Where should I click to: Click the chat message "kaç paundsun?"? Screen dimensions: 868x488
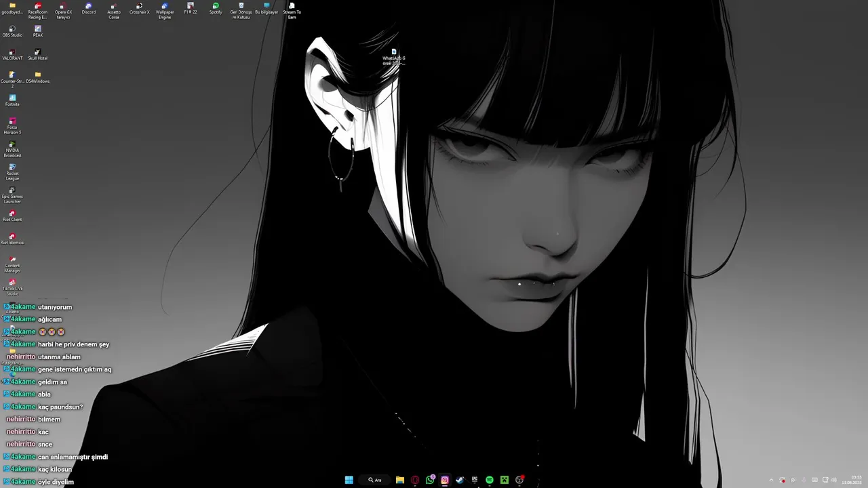point(60,407)
